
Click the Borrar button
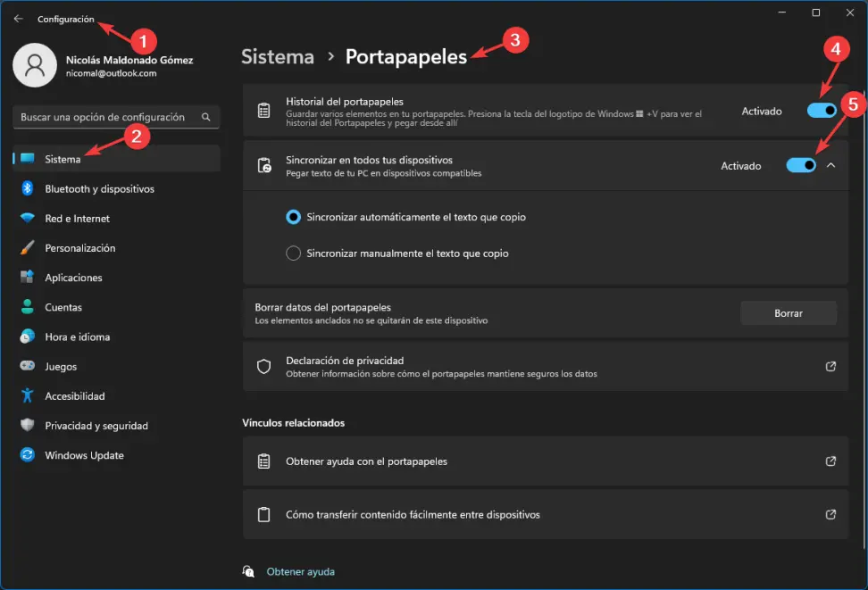[789, 313]
